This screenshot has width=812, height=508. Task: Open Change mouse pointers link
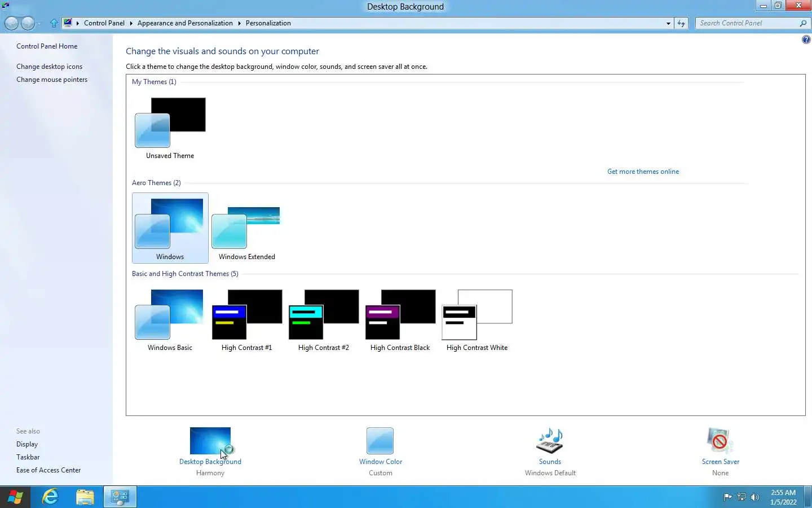52,80
